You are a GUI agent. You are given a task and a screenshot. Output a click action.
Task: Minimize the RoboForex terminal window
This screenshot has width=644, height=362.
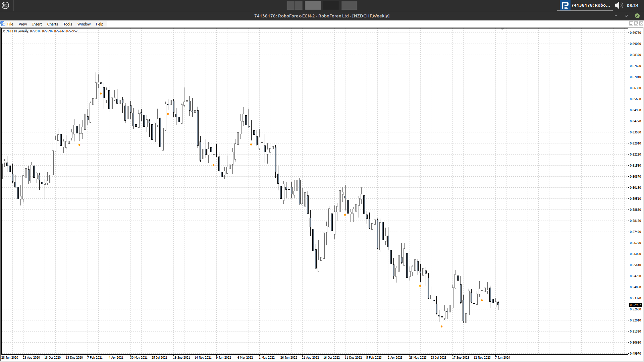616,16
